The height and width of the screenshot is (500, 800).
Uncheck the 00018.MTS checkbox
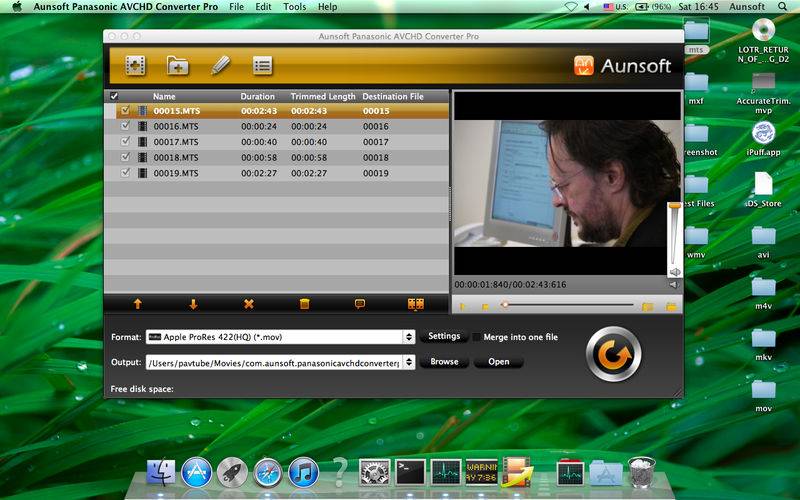pyautogui.click(x=125, y=157)
